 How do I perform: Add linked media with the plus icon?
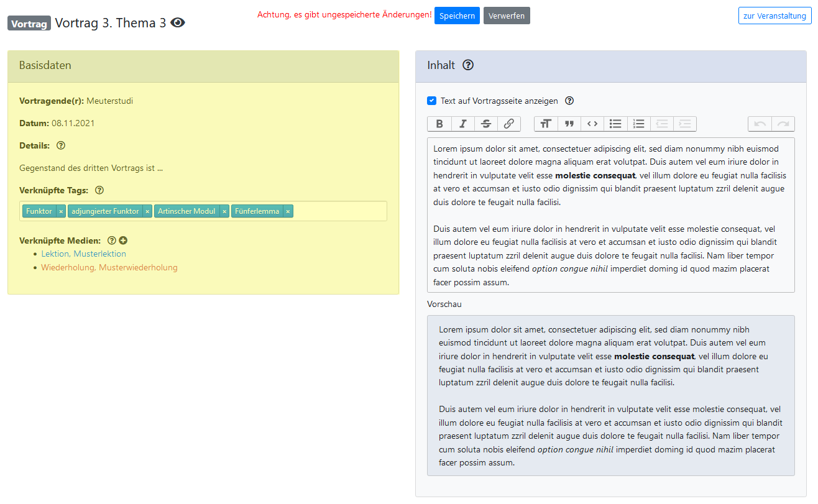[x=123, y=241]
